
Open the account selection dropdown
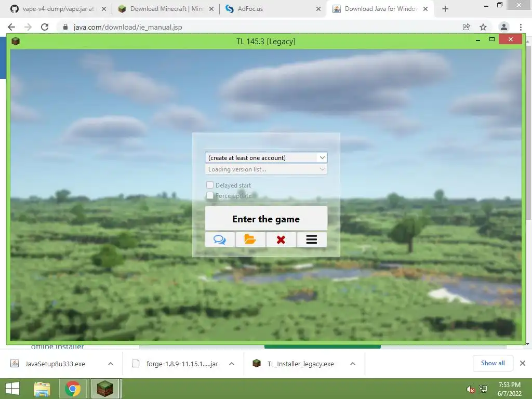coord(266,158)
